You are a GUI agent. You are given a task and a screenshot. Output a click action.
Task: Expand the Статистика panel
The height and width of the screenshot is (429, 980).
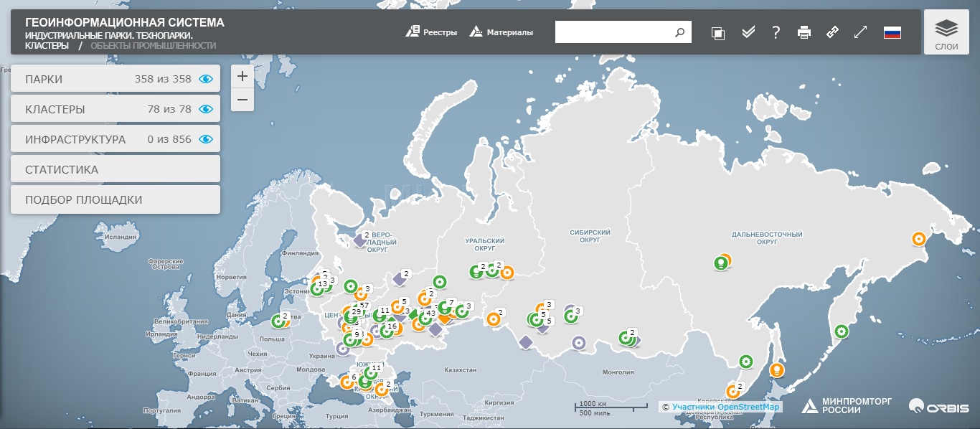coord(115,169)
